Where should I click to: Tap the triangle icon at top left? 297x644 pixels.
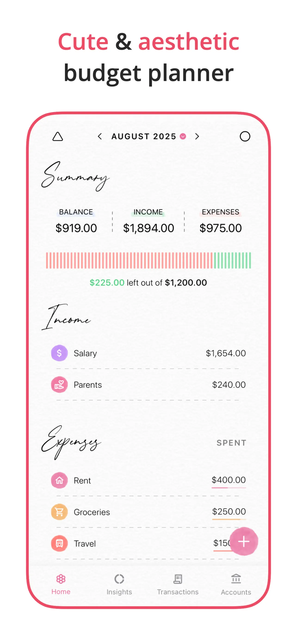[58, 137]
